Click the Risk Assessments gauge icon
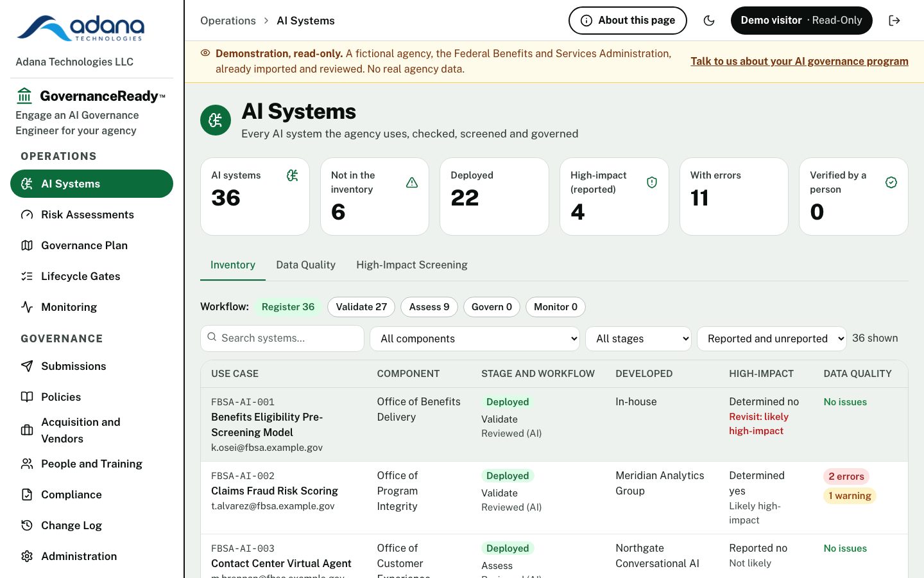Image resolution: width=924 pixels, height=578 pixels. [x=27, y=215]
